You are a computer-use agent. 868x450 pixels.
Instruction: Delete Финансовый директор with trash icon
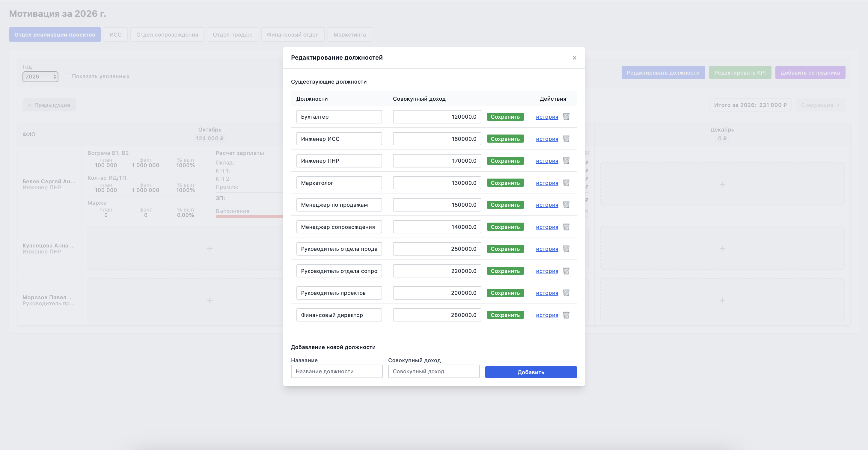tap(566, 315)
